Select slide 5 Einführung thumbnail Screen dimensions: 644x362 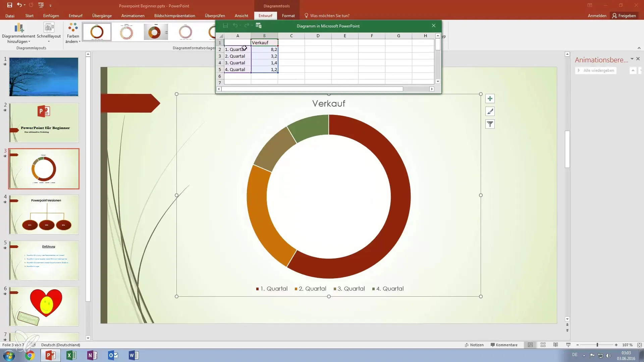point(44,260)
